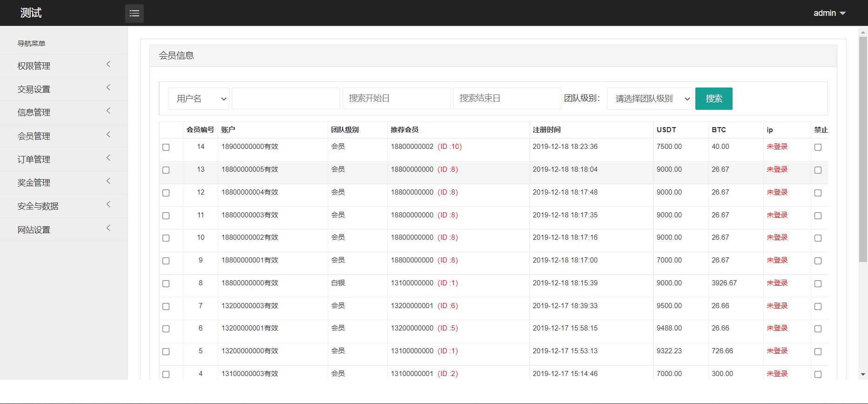This screenshot has height=404, width=868.
Task: Select row checkbox for member 14
Action: (166, 148)
